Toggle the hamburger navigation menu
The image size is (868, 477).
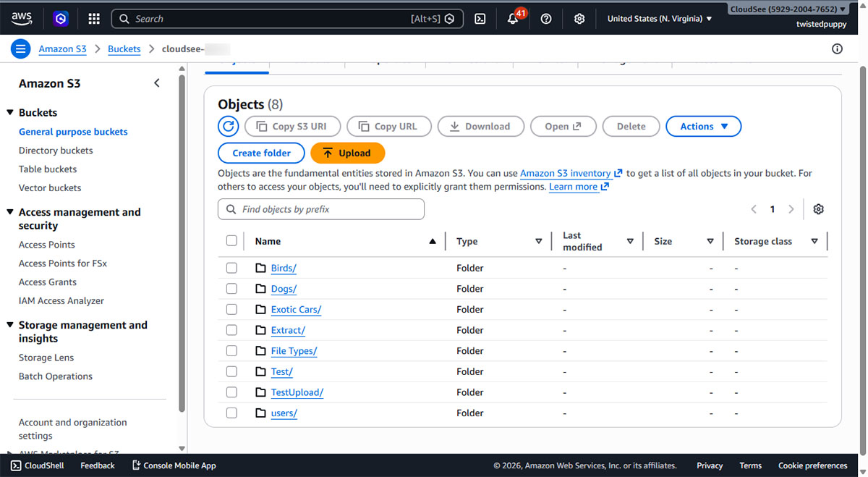20,49
